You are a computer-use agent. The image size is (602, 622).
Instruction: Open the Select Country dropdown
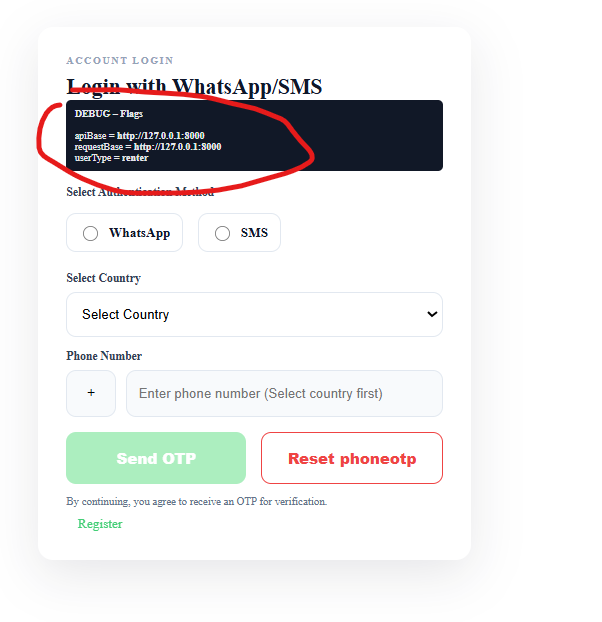[x=254, y=314]
